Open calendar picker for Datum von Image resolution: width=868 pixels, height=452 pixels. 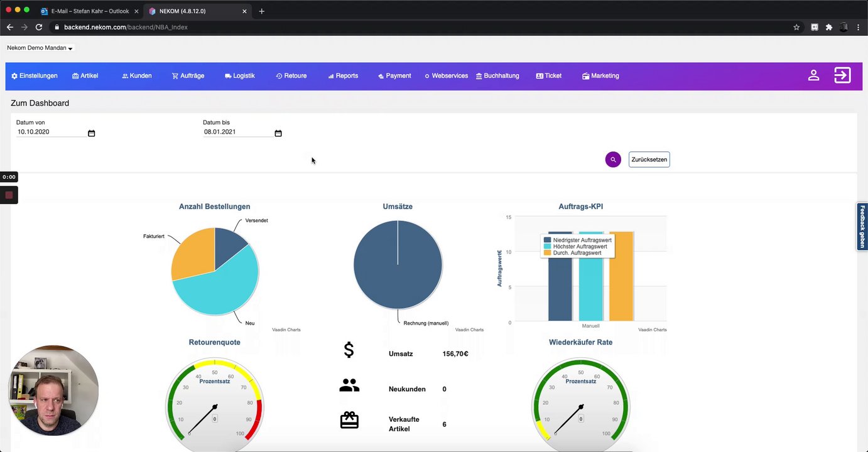click(91, 133)
